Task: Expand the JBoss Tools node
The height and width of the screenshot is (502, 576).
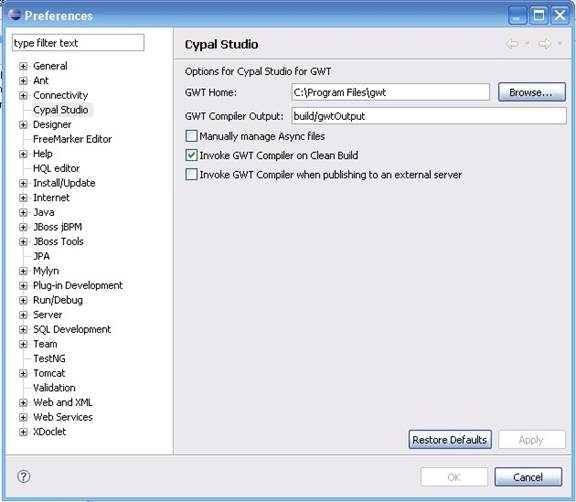Action: [x=23, y=242]
